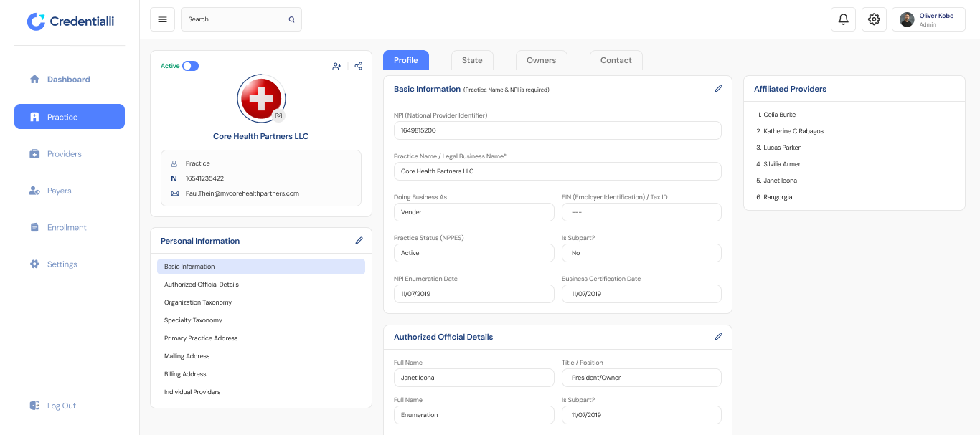Click Log Out in sidebar
The height and width of the screenshot is (435, 980).
click(61, 406)
